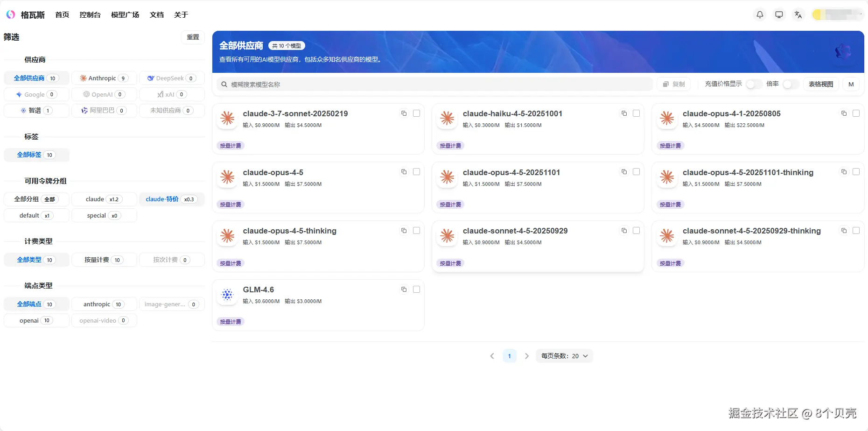Click the 复制 button

pos(673,84)
